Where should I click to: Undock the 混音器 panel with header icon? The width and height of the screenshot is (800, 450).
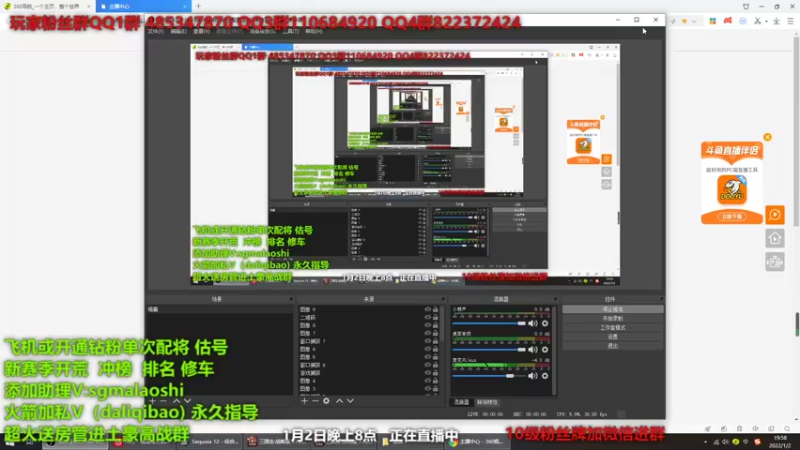point(555,299)
